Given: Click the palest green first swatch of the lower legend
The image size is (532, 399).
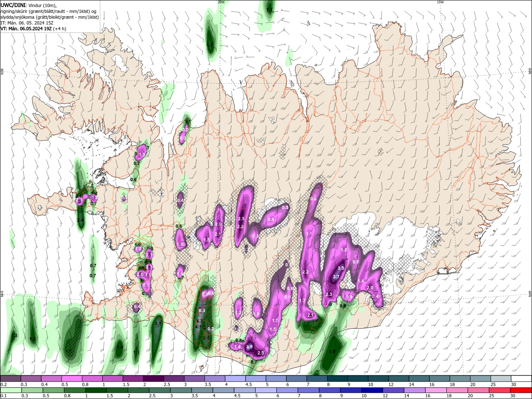Looking at the screenshot, I should [11, 390].
